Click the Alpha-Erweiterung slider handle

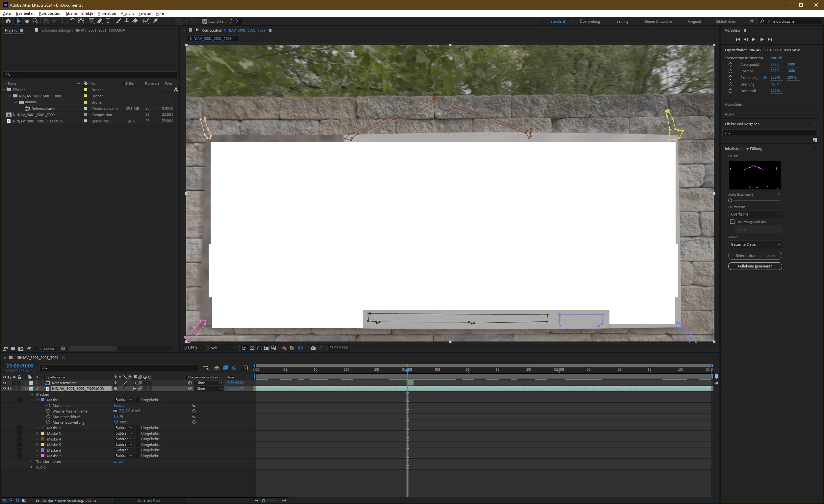coord(730,201)
